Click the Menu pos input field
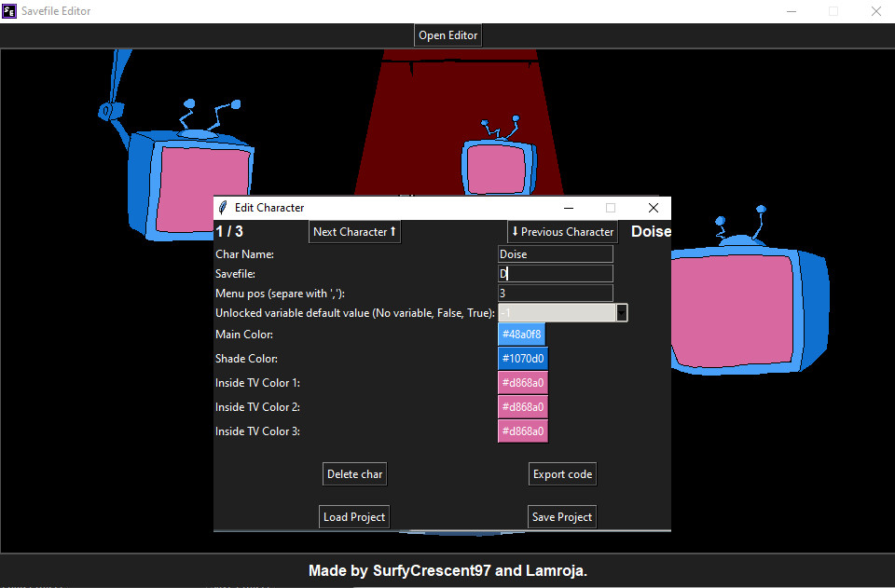Image resolution: width=895 pixels, height=588 pixels. (556, 294)
